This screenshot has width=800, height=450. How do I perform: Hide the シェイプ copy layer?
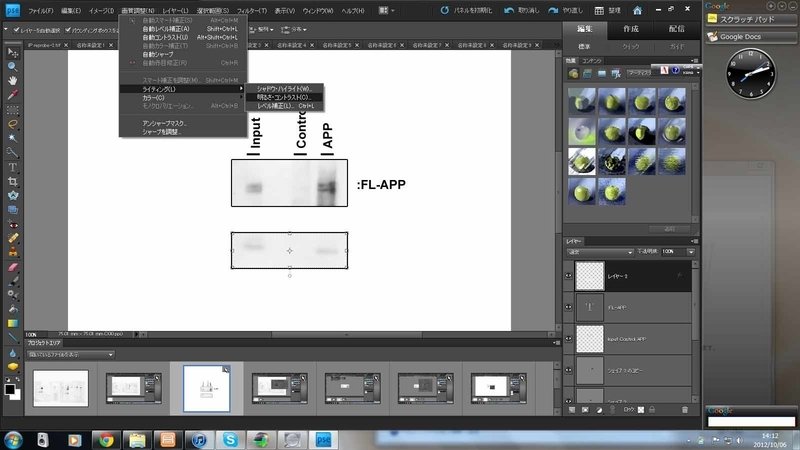[x=568, y=370]
